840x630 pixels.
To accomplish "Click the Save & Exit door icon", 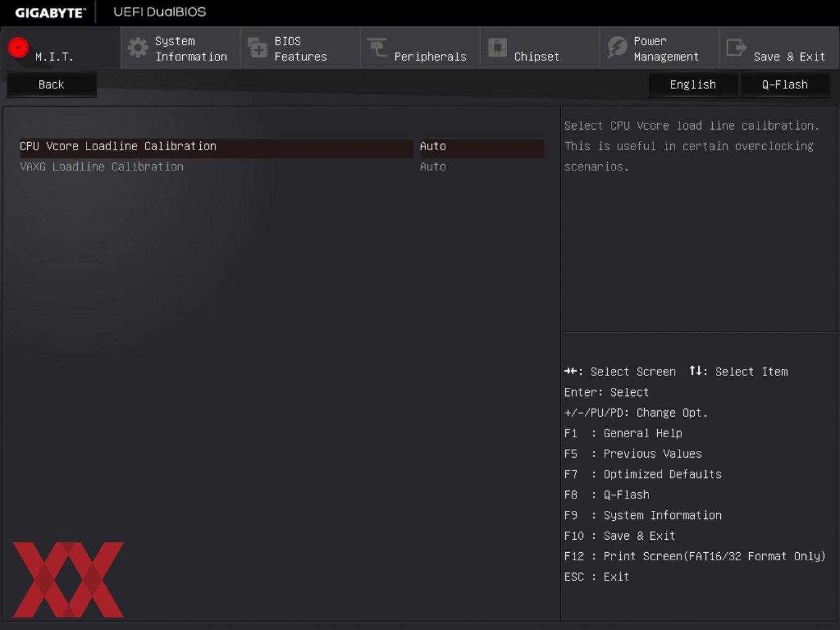I will point(736,48).
